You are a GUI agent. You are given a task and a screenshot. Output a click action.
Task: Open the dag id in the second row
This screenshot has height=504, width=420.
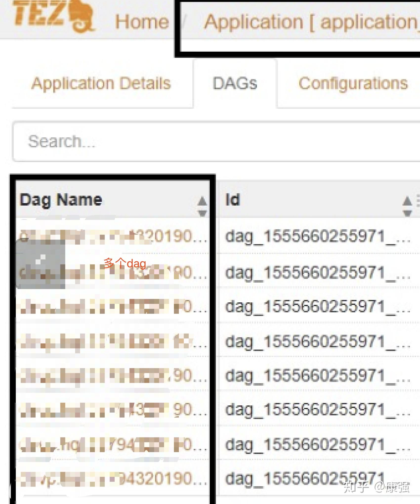coord(317,273)
